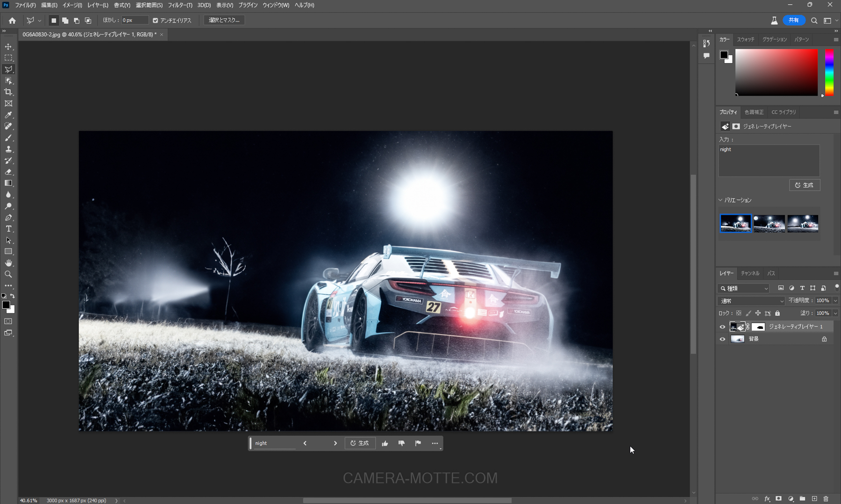The image size is (841, 504).
Task: Click the rainbow hue slider strip
Action: click(x=829, y=72)
